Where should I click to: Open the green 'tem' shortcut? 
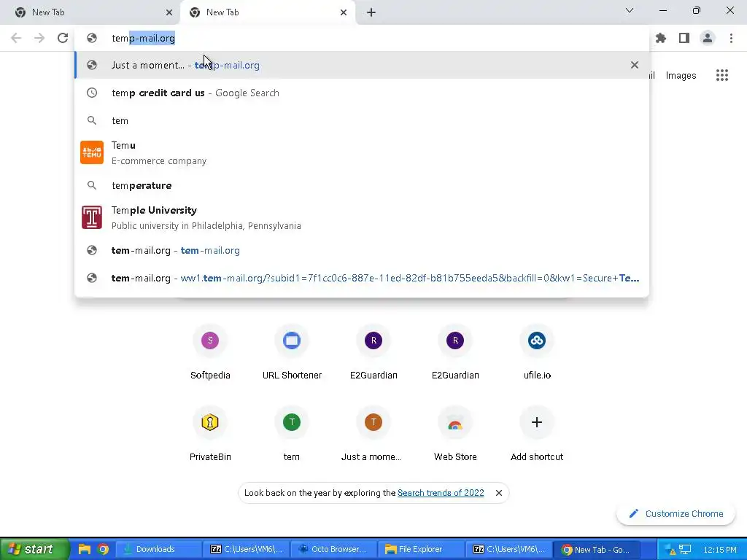click(x=292, y=435)
